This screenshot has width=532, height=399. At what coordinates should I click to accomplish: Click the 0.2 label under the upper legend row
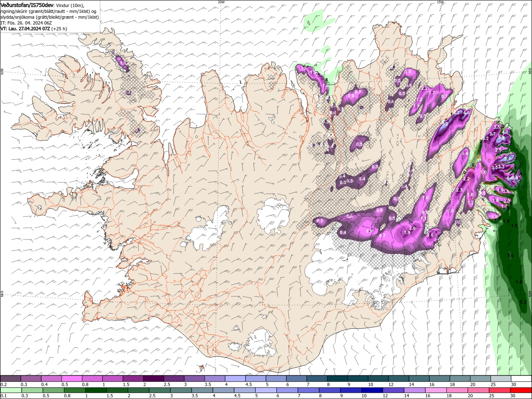coord(4,384)
